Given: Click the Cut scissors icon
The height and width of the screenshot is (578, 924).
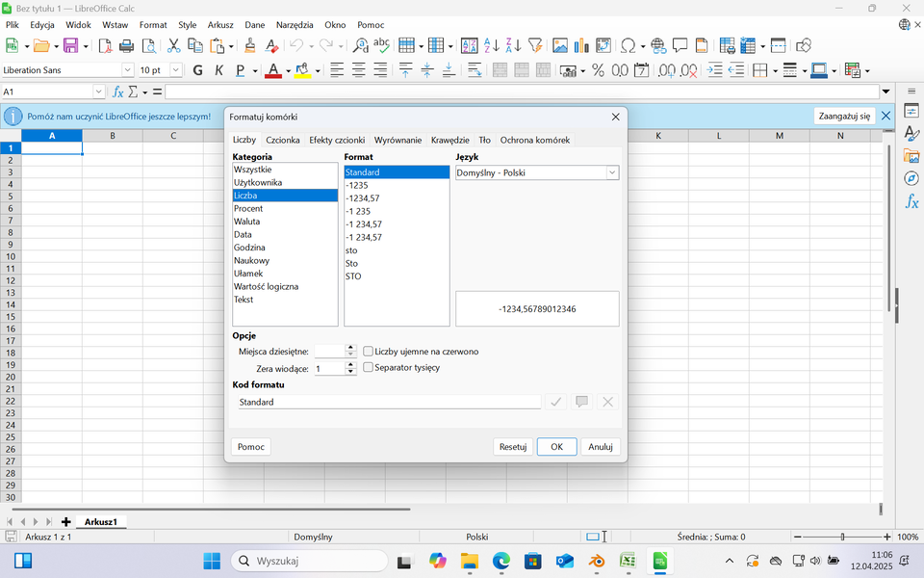Looking at the screenshot, I should [x=173, y=45].
